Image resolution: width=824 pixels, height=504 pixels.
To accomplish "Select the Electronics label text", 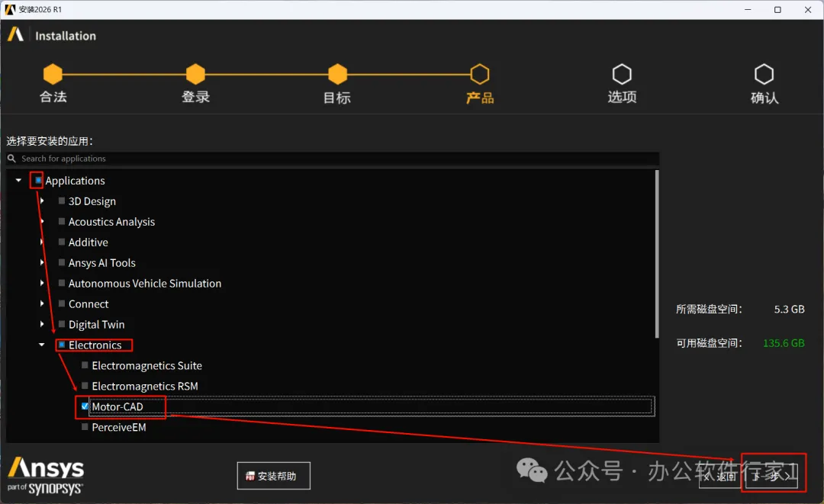I will point(95,345).
